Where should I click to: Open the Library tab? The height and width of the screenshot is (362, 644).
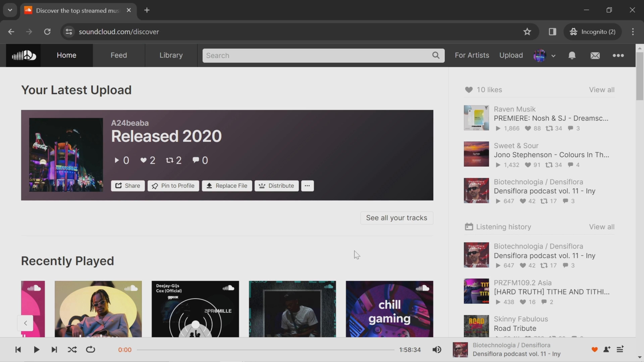[x=171, y=55]
